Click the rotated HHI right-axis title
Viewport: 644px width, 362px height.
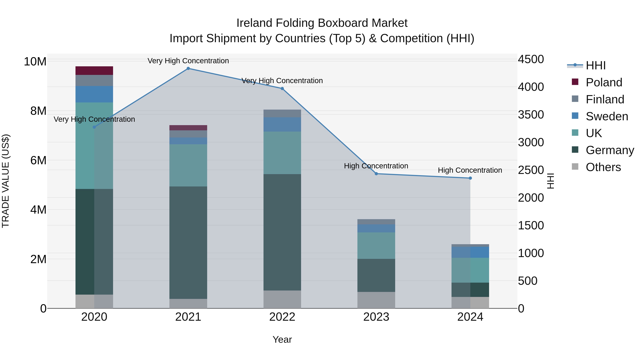(551, 181)
